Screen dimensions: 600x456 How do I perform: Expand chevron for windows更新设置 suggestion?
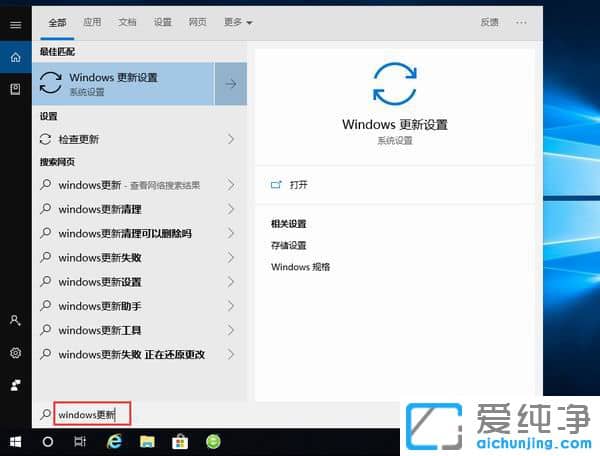[x=230, y=282]
